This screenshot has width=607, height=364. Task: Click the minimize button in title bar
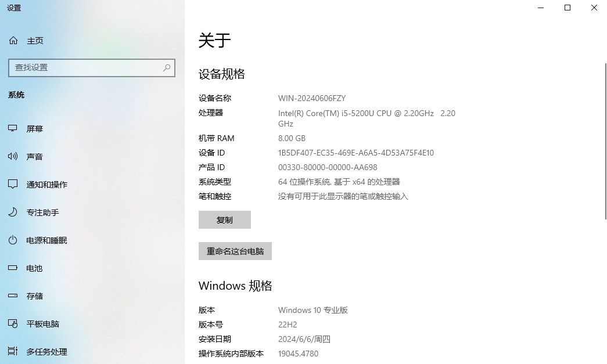pos(540,8)
